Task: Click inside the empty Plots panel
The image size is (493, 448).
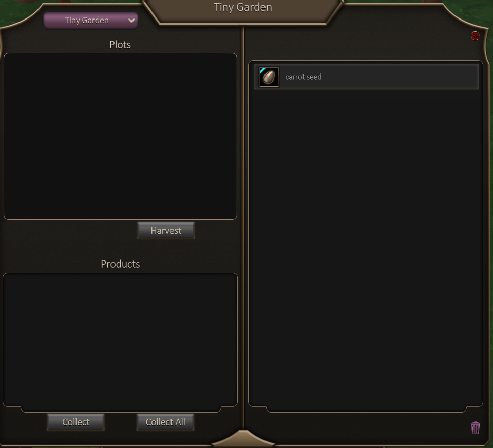Action: tap(120, 136)
